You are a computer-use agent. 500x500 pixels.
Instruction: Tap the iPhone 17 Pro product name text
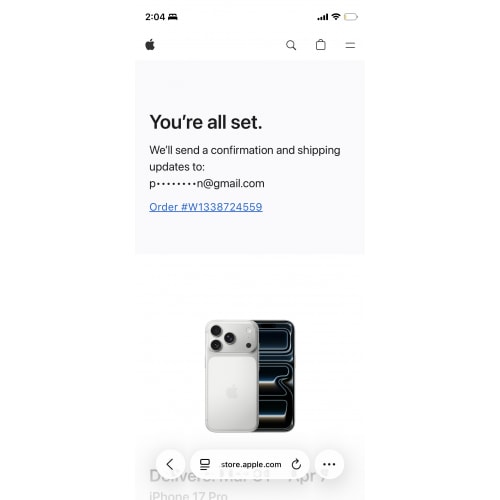coord(189,496)
